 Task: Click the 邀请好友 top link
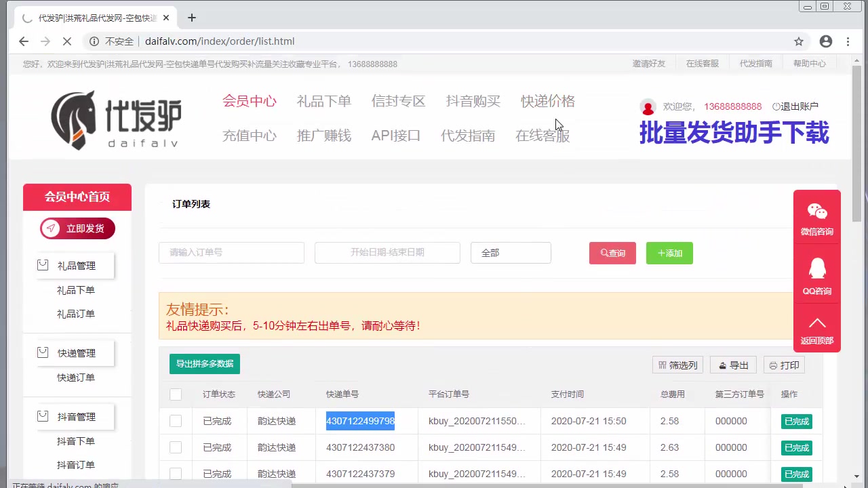pos(649,64)
